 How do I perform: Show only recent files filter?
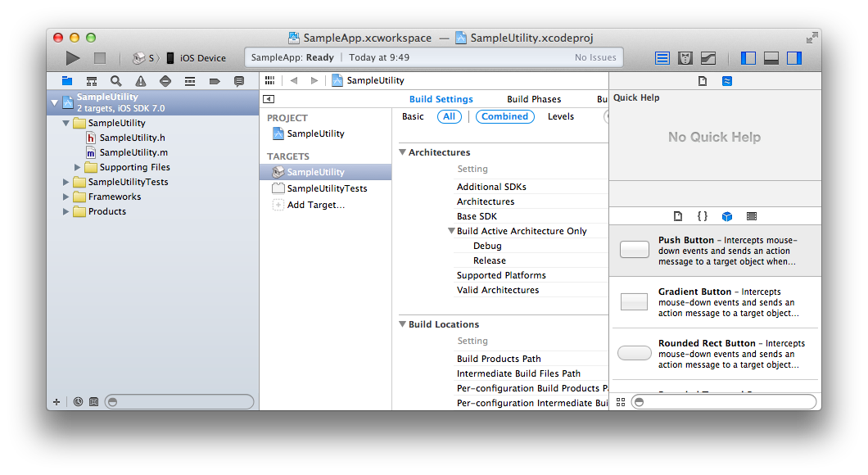(x=78, y=402)
